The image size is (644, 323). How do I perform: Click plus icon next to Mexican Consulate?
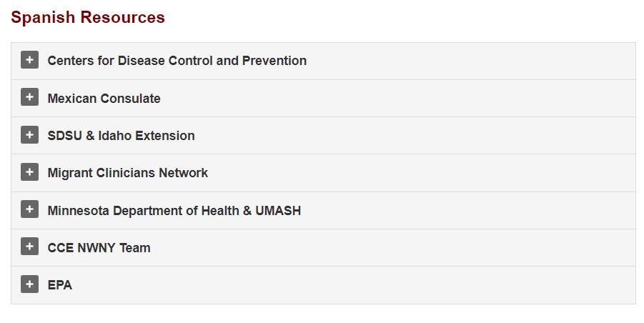(29, 98)
